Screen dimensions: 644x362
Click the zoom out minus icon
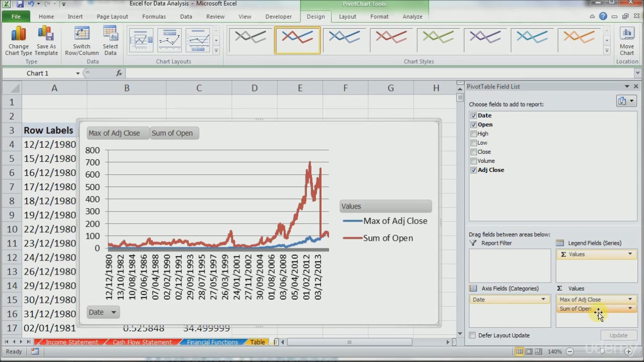(570, 351)
